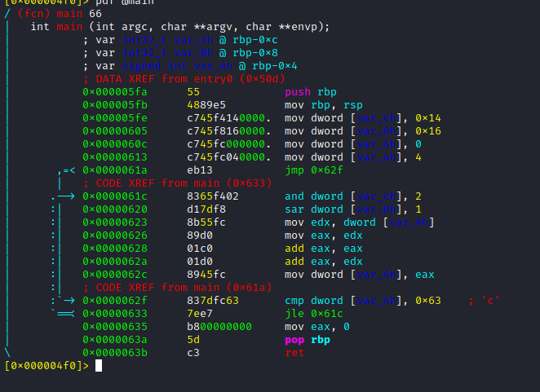Click the CODE XREF from main (0x633) comment
The height and width of the screenshot is (392, 540).
click(x=178, y=183)
